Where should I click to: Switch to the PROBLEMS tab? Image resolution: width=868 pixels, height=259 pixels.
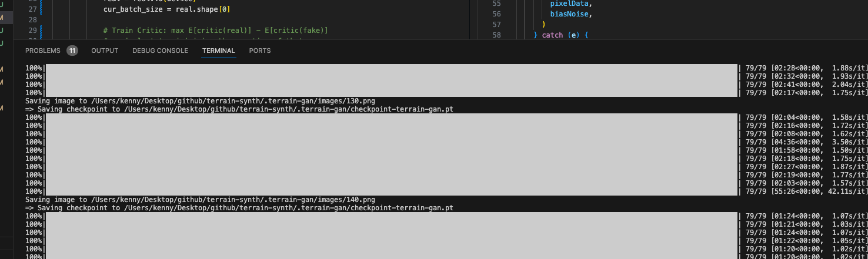[x=42, y=51]
